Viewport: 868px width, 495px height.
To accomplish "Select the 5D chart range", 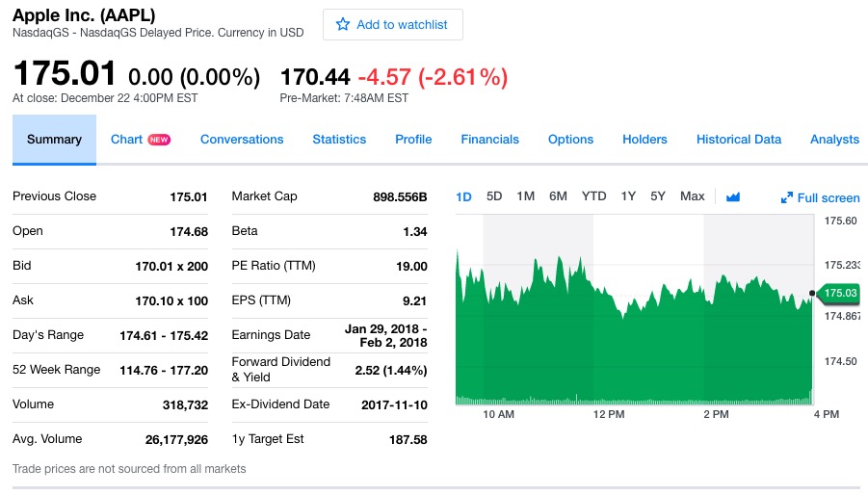I will click(494, 196).
